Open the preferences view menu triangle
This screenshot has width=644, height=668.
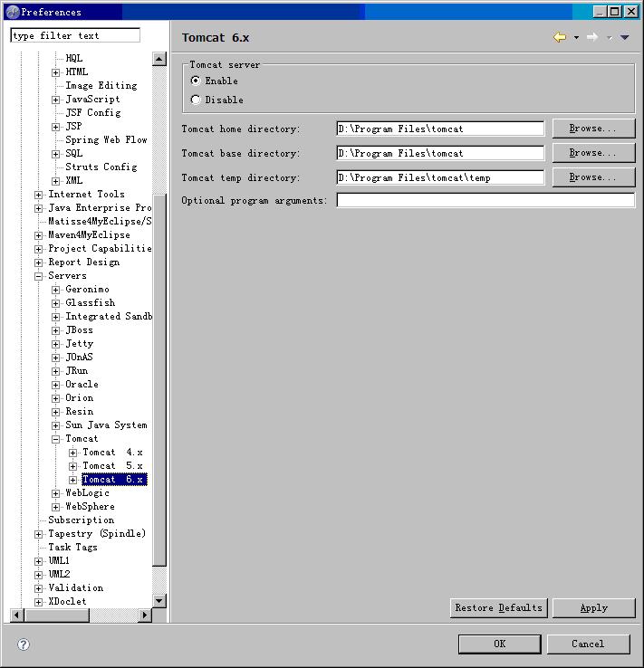coord(624,37)
